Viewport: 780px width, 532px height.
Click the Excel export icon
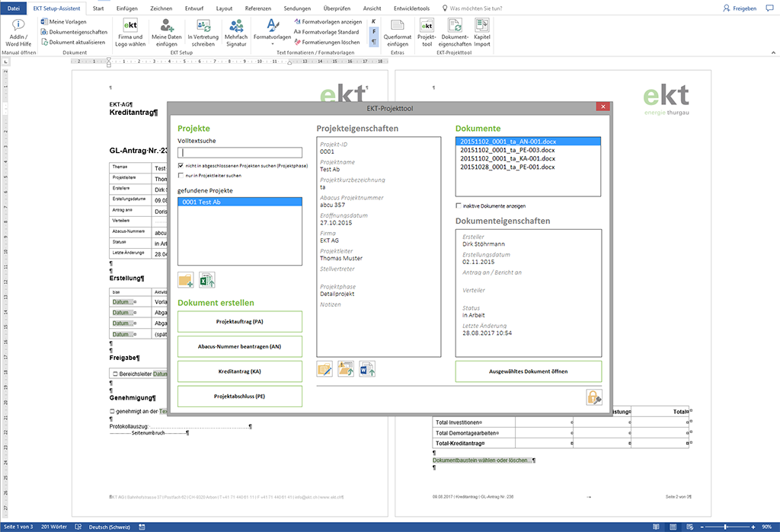point(207,280)
